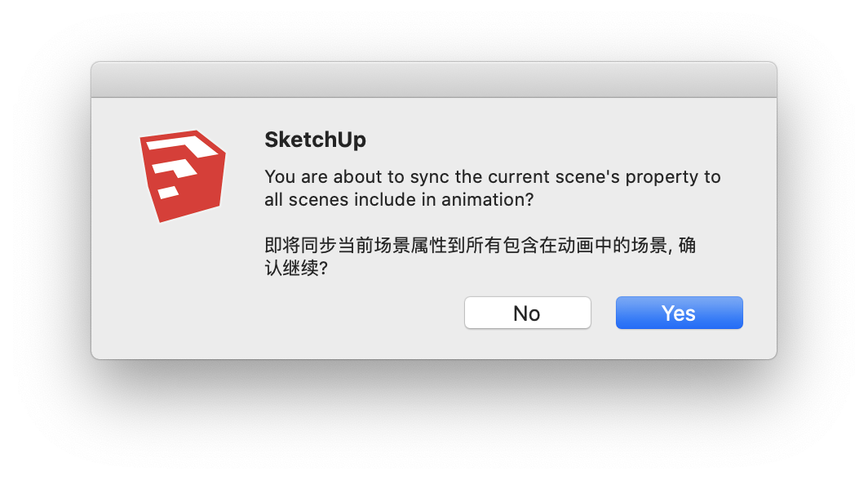The height and width of the screenshot is (480, 868).
Task: Decline the sync by pressing No
Action: (527, 313)
